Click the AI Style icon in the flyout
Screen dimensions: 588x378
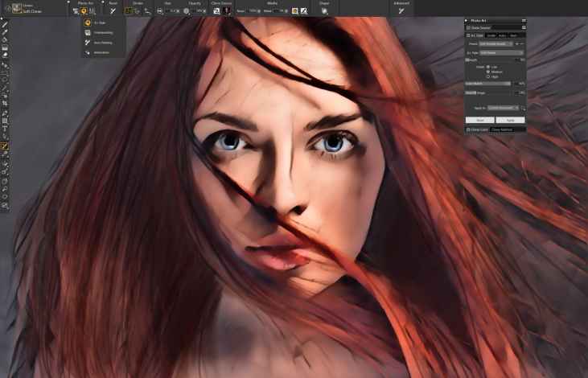point(87,23)
